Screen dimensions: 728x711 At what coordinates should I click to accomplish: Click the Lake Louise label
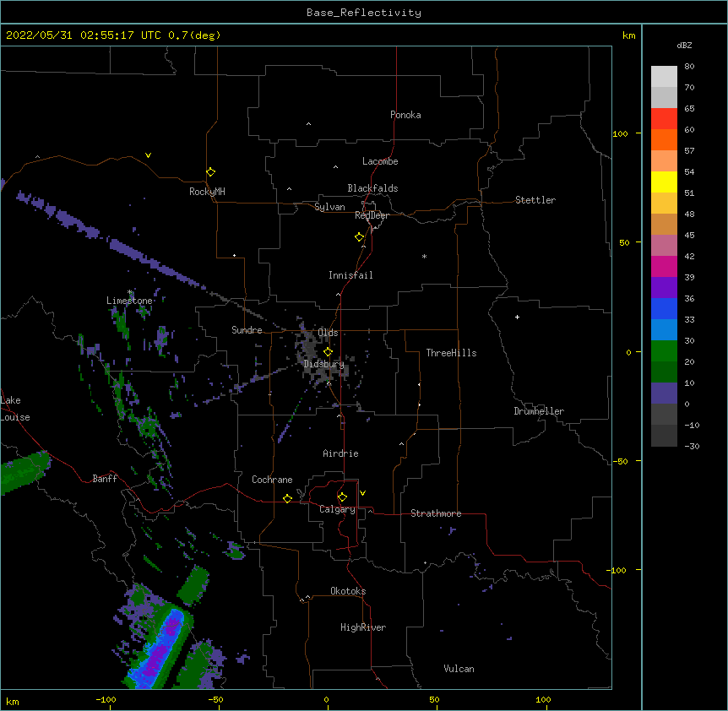[15, 409]
